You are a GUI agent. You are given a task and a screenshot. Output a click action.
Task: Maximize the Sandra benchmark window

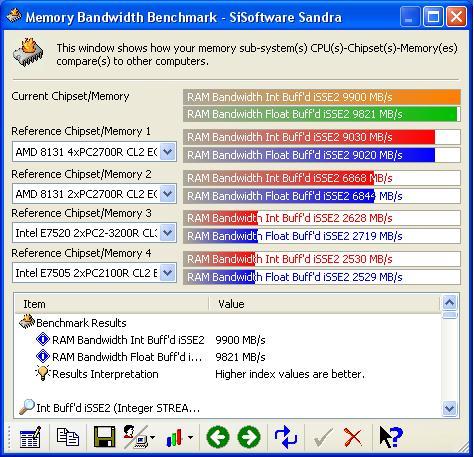click(433, 17)
